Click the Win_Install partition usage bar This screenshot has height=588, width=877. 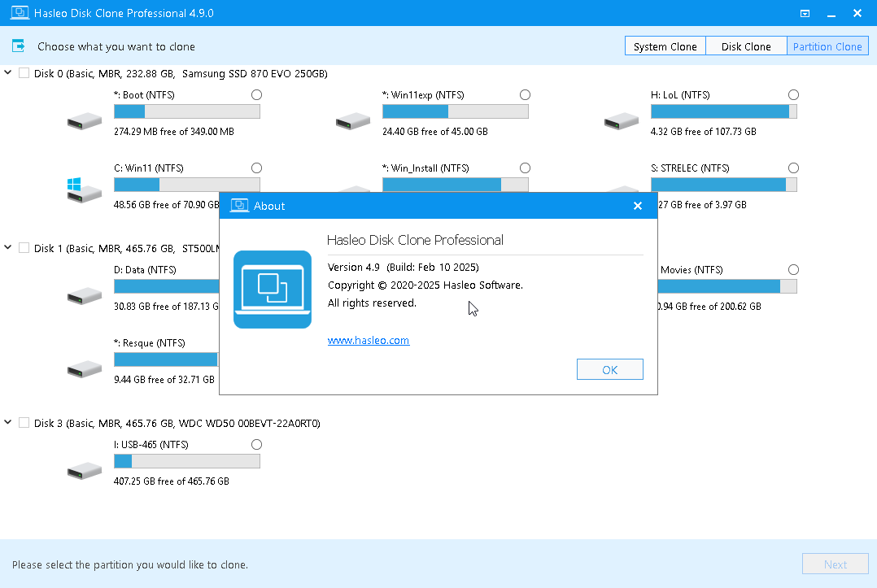point(456,185)
